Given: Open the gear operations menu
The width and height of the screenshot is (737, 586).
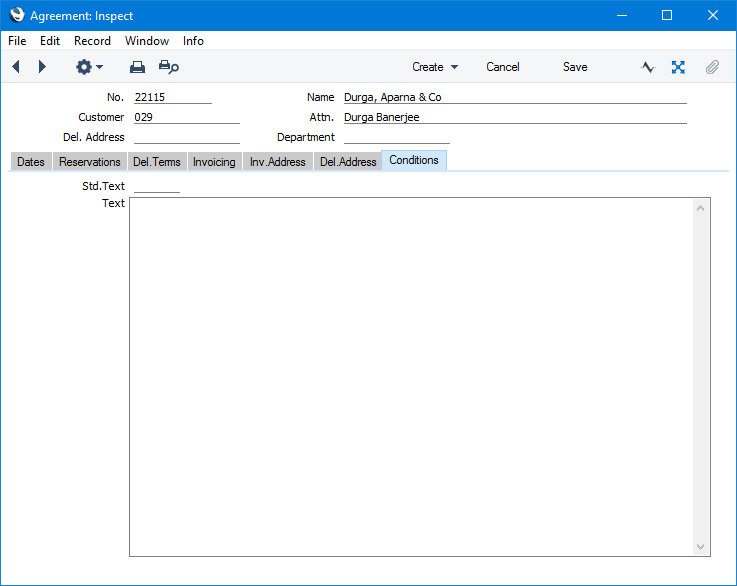Looking at the screenshot, I should (x=89, y=67).
